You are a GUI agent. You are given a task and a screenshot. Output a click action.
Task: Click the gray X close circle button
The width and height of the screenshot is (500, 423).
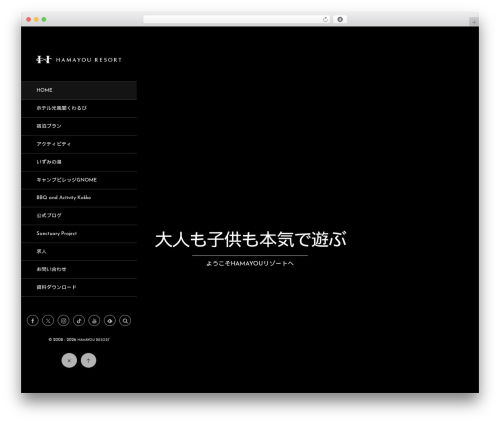tap(69, 360)
